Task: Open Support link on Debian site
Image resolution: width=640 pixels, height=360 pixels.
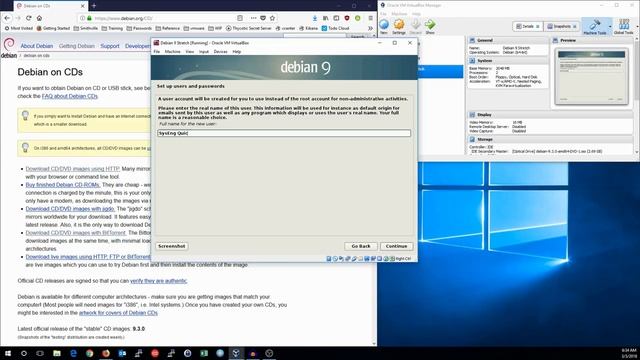Action: click(x=110, y=46)
